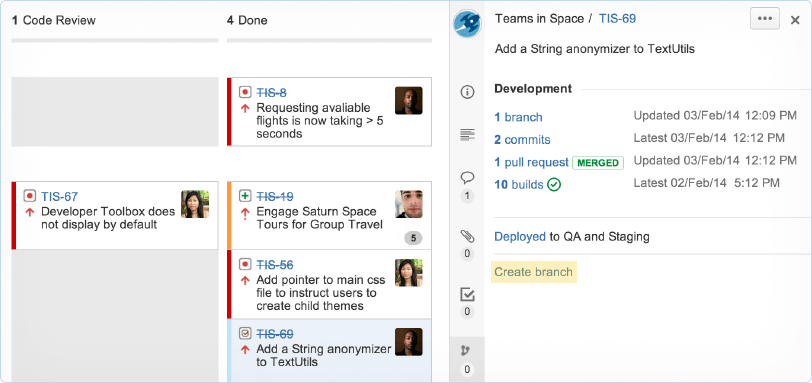Screen dimensions: 812x383
Task: Select 'Add pointer to main css' summary
Action: pyautogui.click(x=321, y=293)
